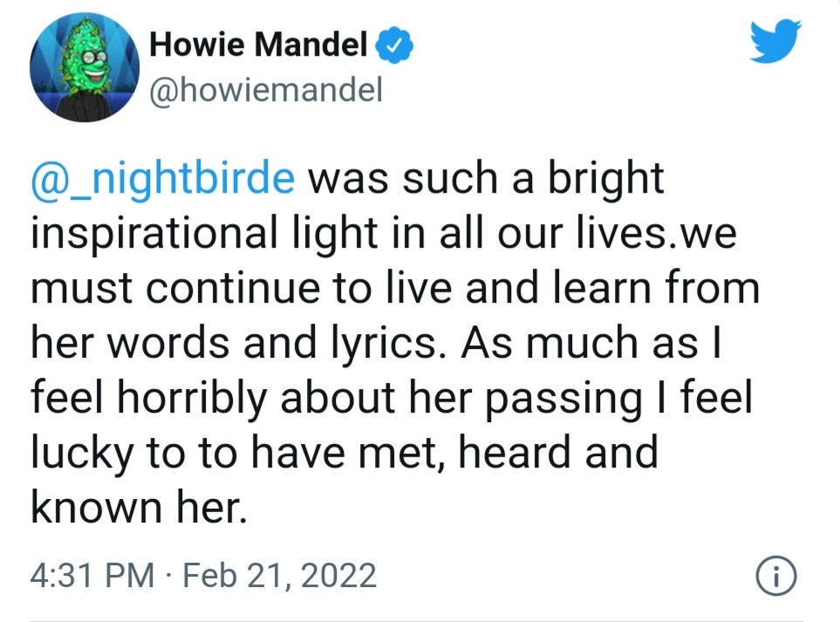Select the word "continue" in the tweet
840x622 pixels.
point(233,288)
